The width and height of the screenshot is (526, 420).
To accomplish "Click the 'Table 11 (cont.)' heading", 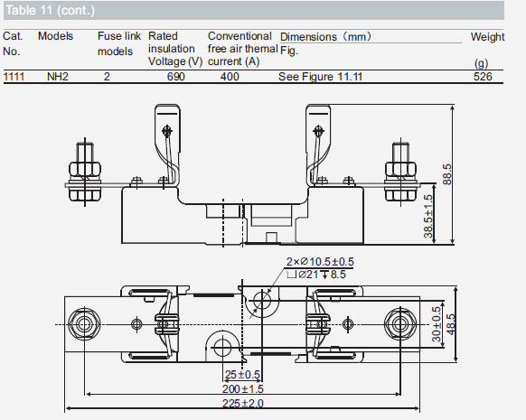I will click(x=50, y=11).
